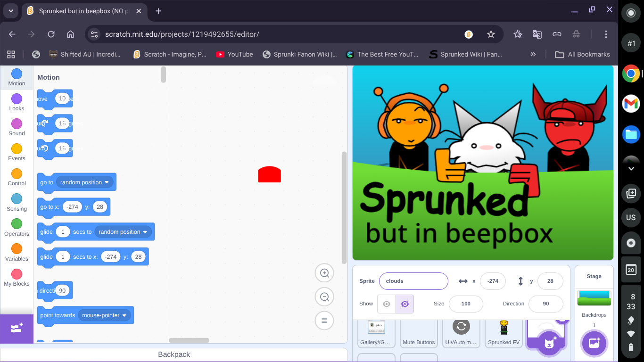The image size is (644, 362).
Task: Open the bookmarks apps grid icon
Action: [11, 54]
